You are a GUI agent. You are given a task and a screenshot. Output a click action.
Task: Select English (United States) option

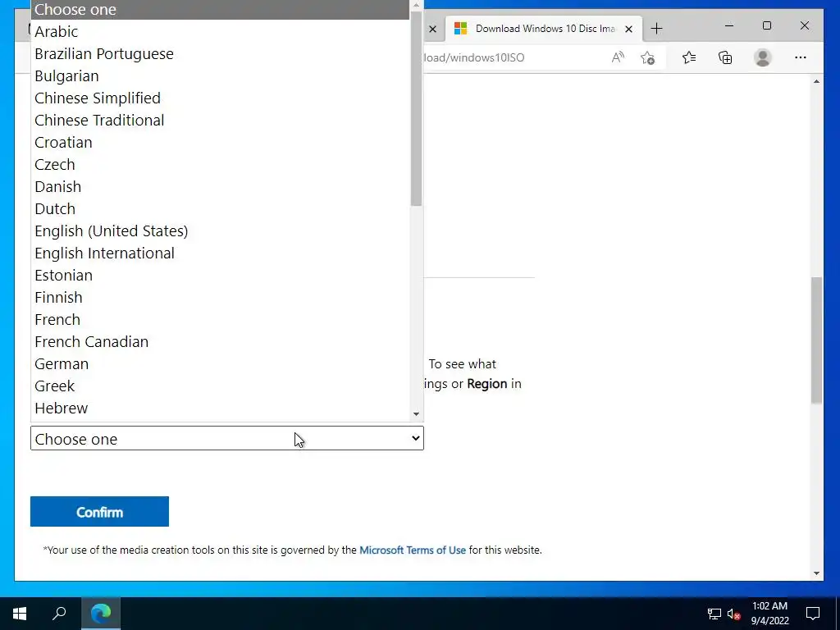point(220,231)
